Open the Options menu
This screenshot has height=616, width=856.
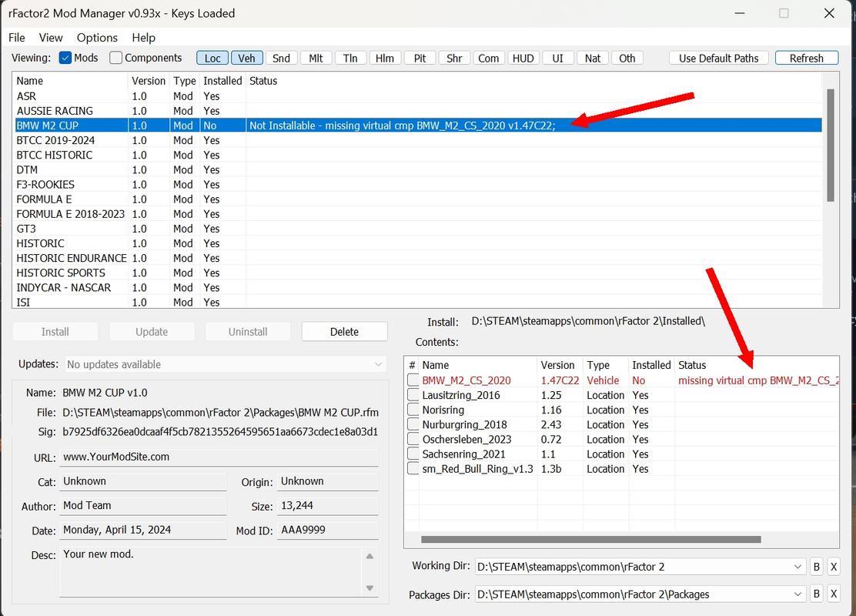[x=97, y=38]
